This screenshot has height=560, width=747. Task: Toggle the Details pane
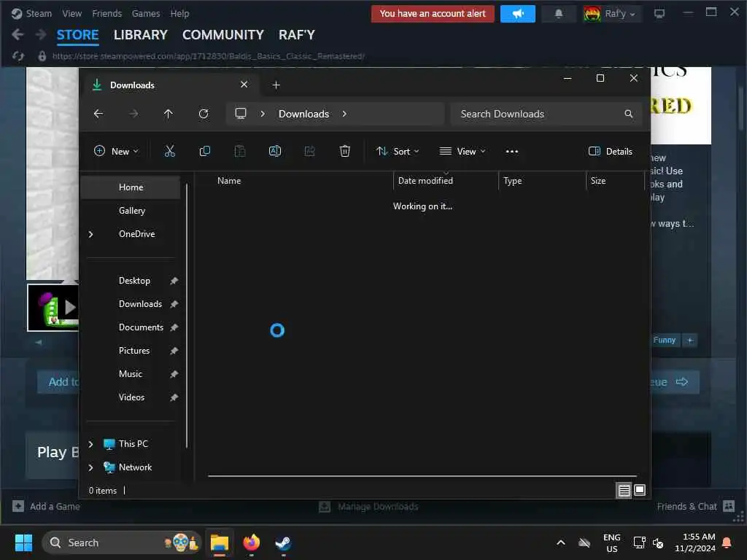click(611, 152)
